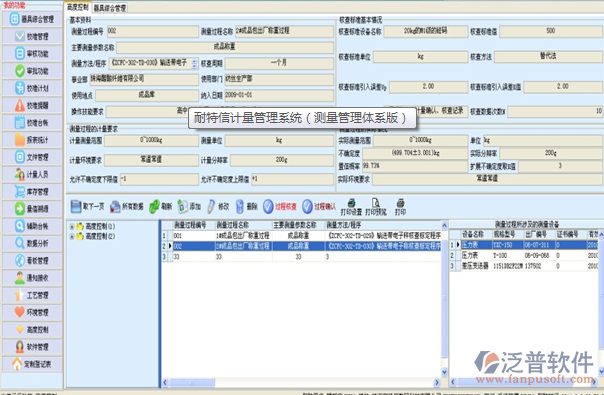
Task: Click the 添加 add record icon
Action: pos(183,207)
